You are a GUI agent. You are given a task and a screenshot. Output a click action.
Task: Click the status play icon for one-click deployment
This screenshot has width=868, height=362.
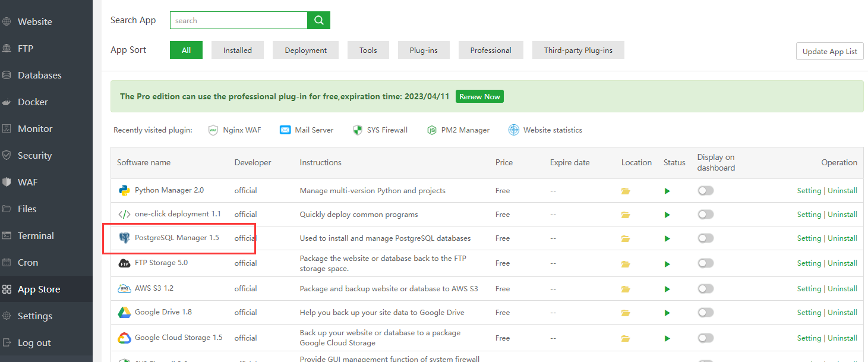coord(667,215)
